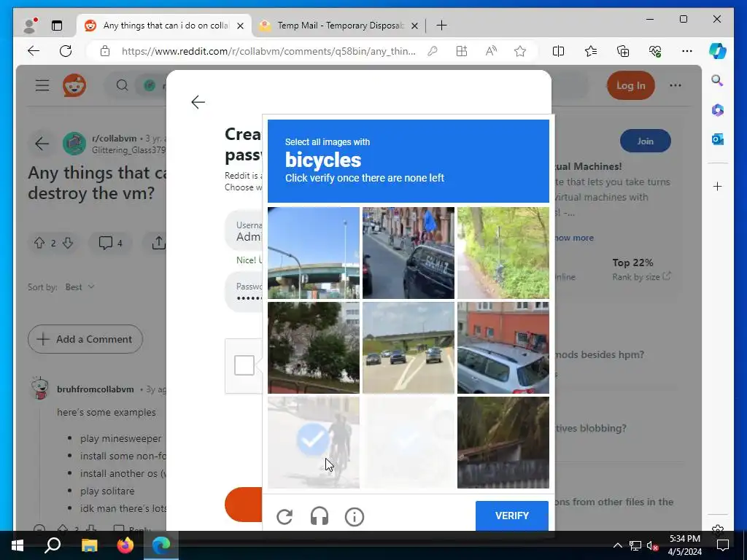The height and width of the screenshot is (560, 747).
Task: Open Reddit header more options ellipsis
Action: pos(675,86)
